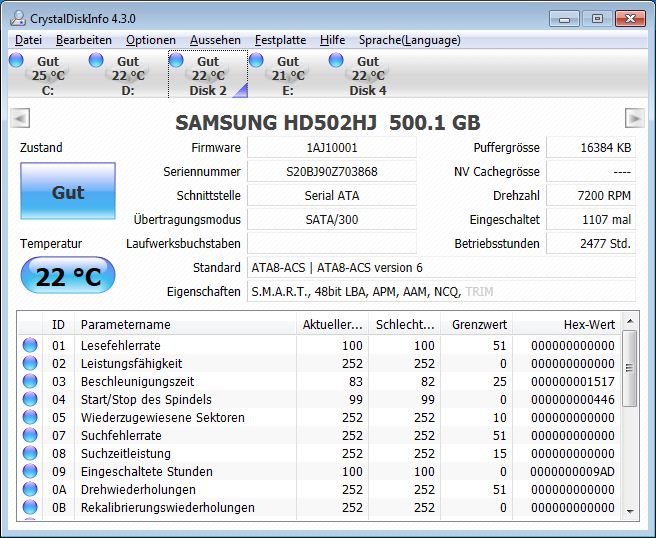Click the Schlecht... column header
Screen dimensions: 656x538
[404, 324]
